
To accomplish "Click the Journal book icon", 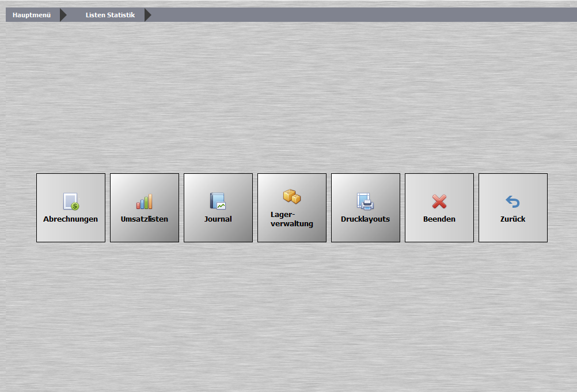I will pyautogui.click(x=218, y=201).
